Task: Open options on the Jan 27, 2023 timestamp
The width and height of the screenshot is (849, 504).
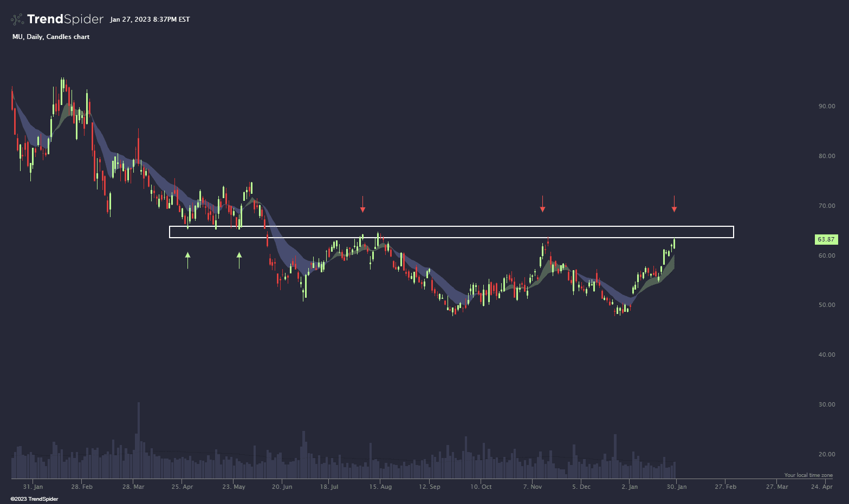Action: coord(150,19)
